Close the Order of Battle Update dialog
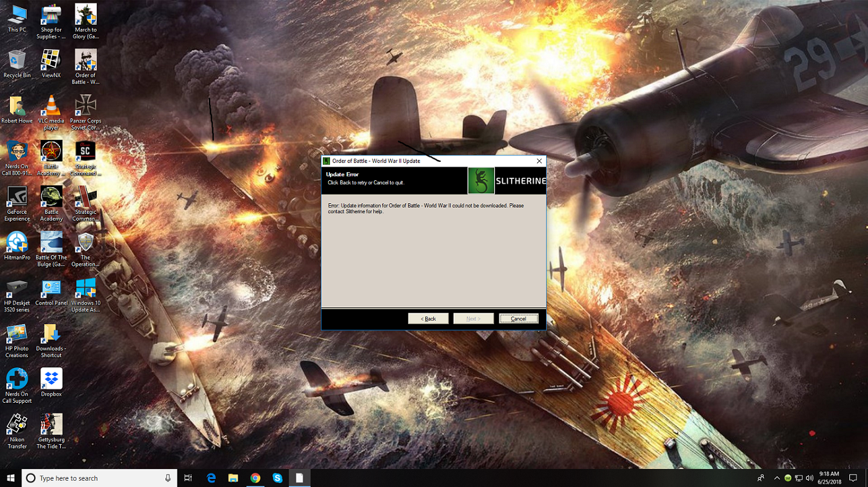The image size is (868, 487). pos(539,161)
